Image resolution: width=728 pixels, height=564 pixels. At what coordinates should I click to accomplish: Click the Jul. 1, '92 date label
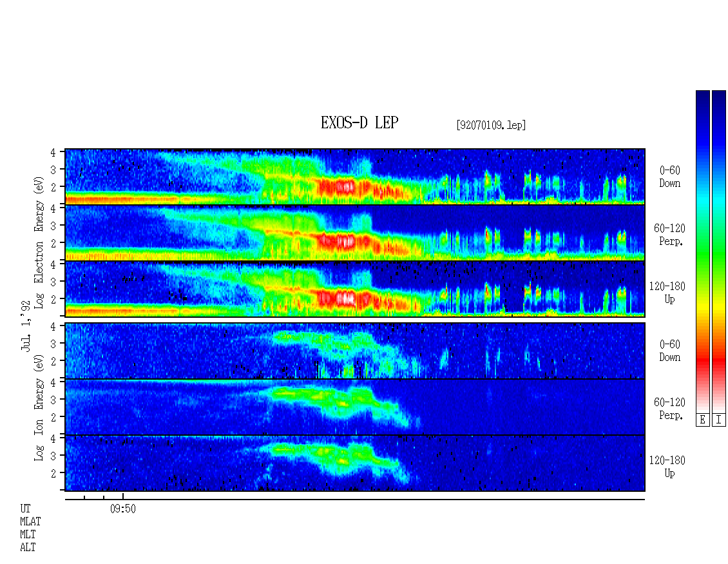pos(26,326)
